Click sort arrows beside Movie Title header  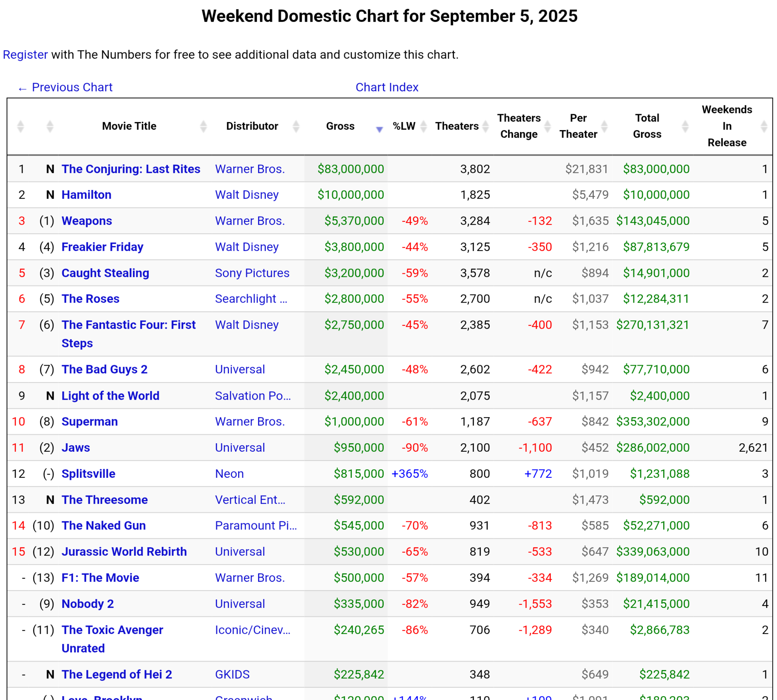pos(203,126)
